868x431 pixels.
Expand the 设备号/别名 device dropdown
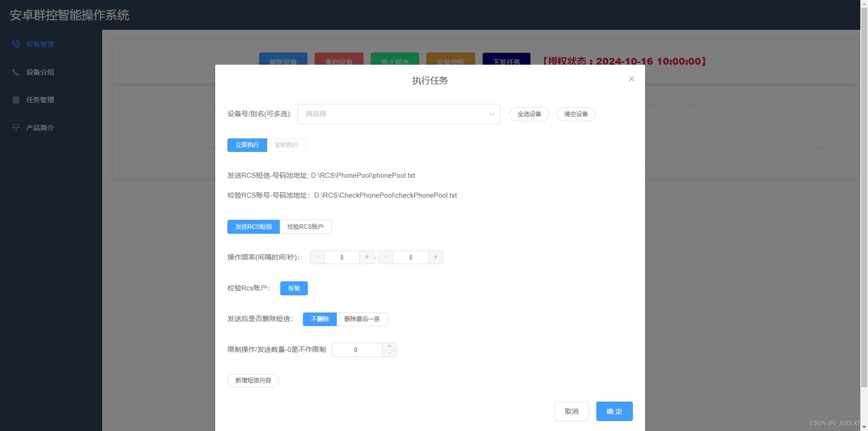click(399, 114)
